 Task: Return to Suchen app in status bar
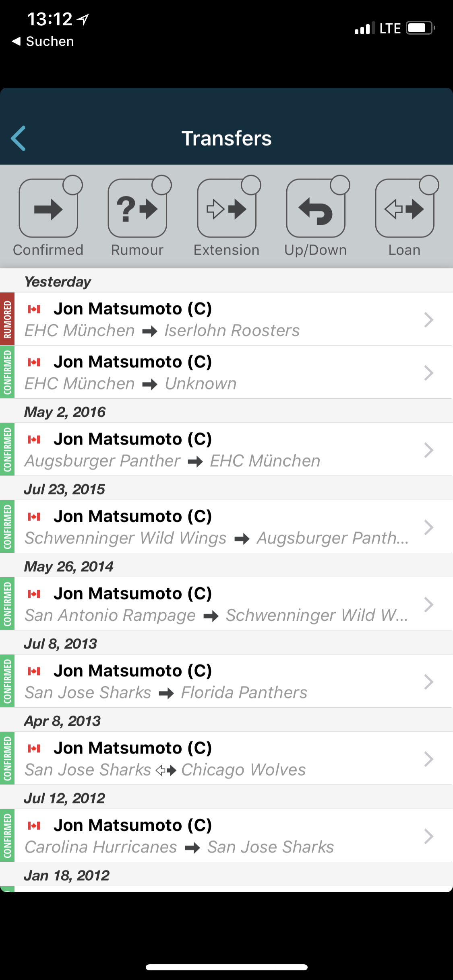click(x=43, y=41)
